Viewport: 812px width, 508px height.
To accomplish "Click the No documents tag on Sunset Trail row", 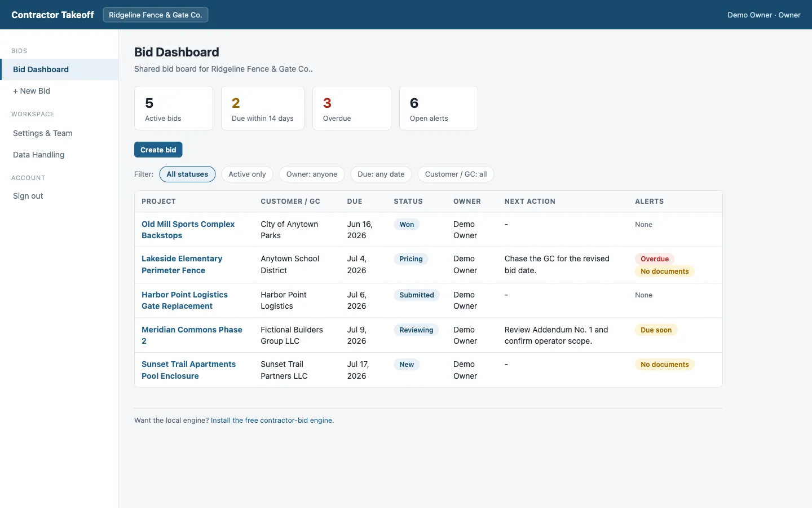I will pos(665,364).
